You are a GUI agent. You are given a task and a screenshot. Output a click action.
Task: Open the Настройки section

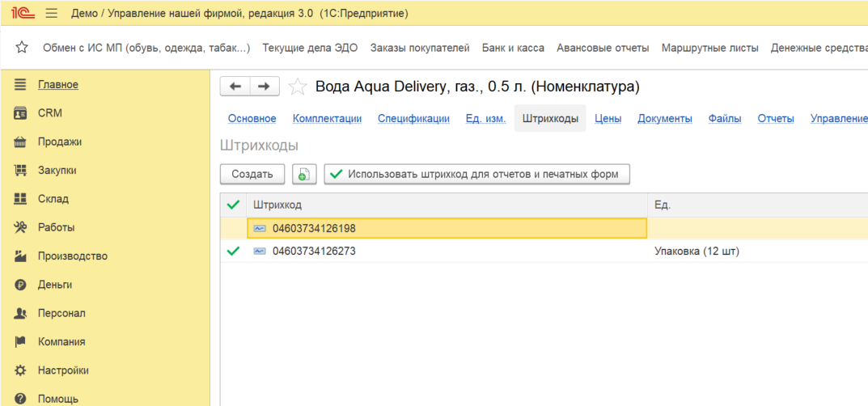[63, 370]
